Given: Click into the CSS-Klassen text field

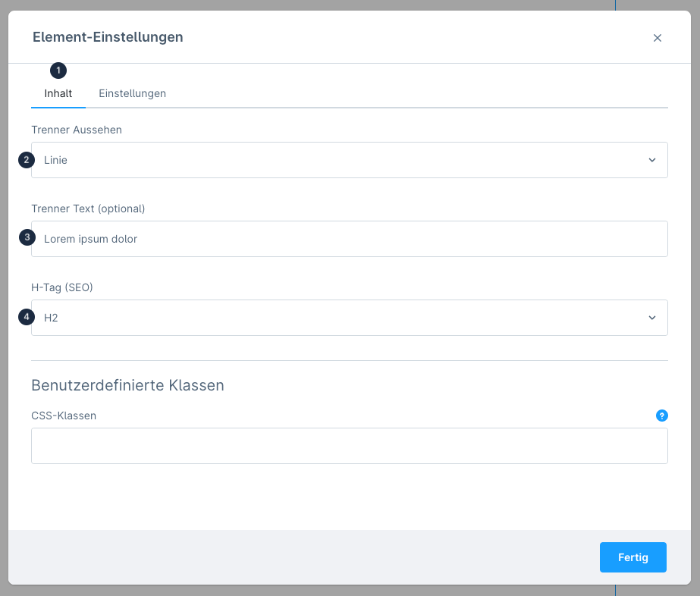Looking at the screenshot, I should pyautogui.click(x=349, y=446).
